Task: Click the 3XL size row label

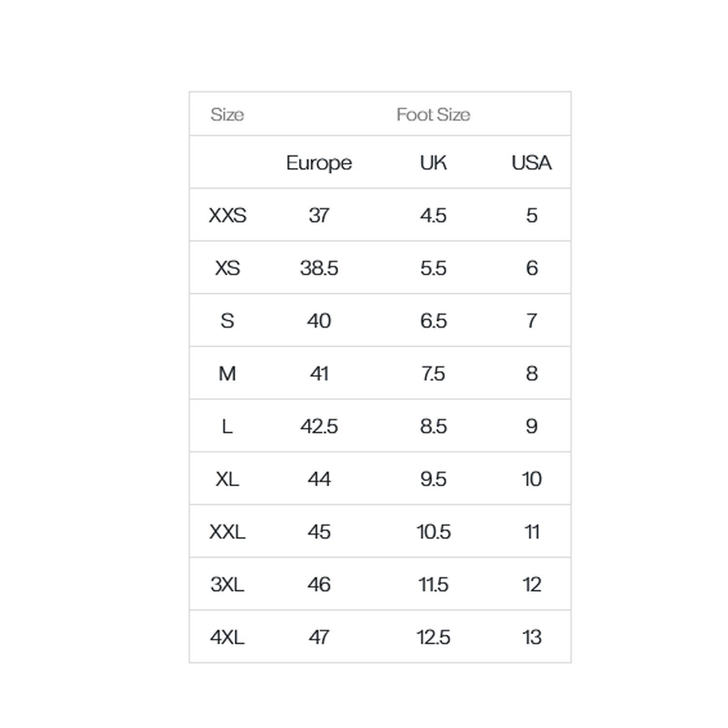Action: tap(227, 584)
